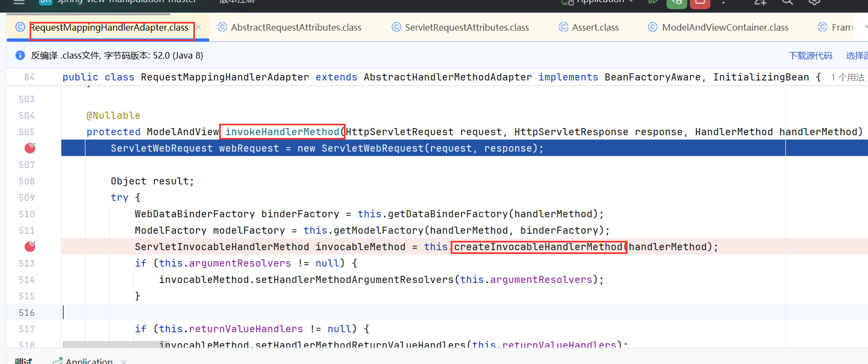Switch to AbstractRequestAttributes.class tab

click(x=296, y=27)
